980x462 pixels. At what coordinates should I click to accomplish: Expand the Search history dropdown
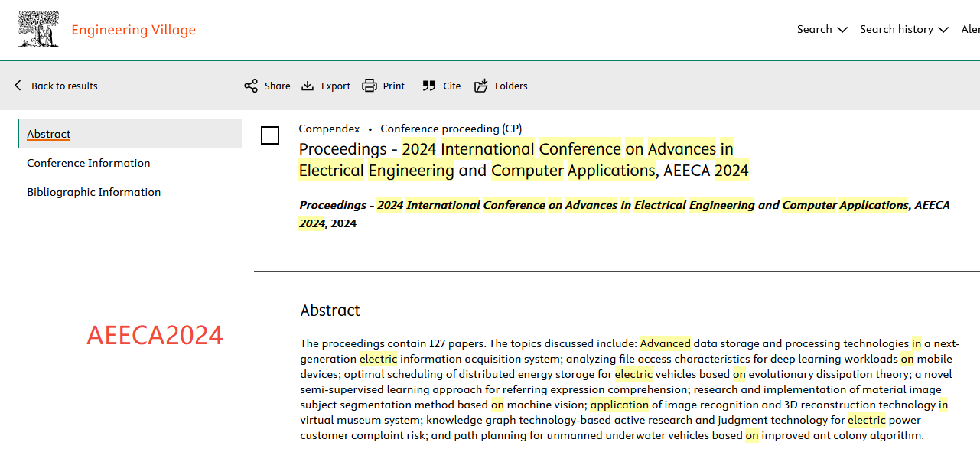(903, 29)
